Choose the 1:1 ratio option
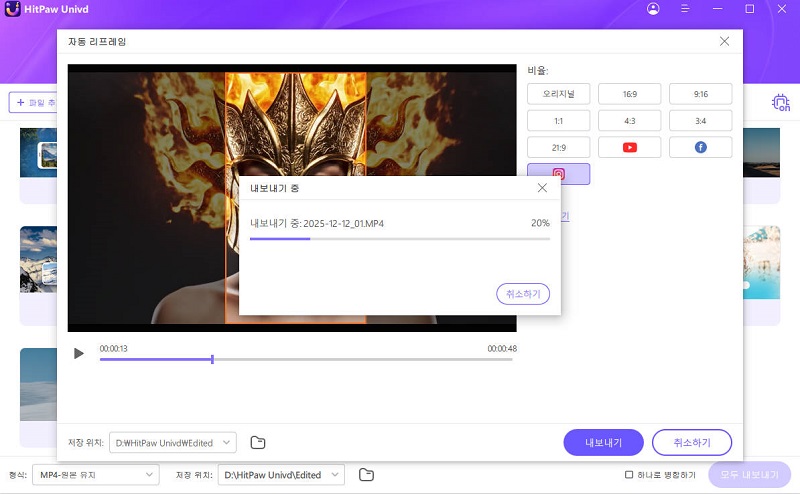This screenshot has width=800, height=494. (559, 121)
